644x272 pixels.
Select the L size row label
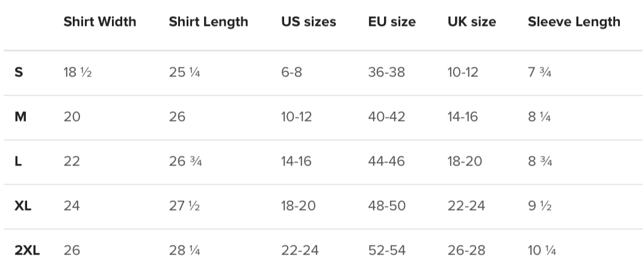(18, 161)
